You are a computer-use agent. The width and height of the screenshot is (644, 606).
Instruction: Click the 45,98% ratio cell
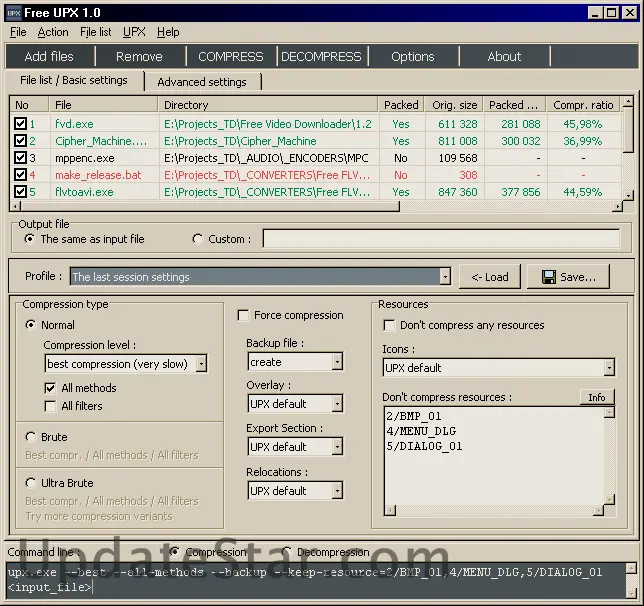point(583,124)
